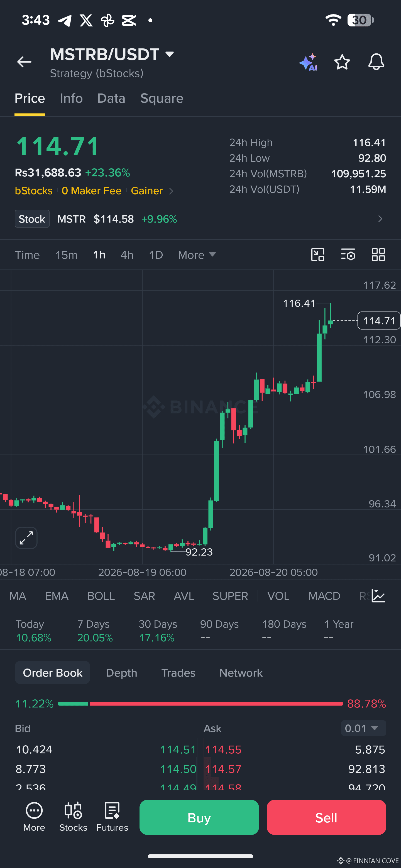This screenshot has height=868, width=401.
Task: Toggle the SAR indicator
Action: [144, 596]
